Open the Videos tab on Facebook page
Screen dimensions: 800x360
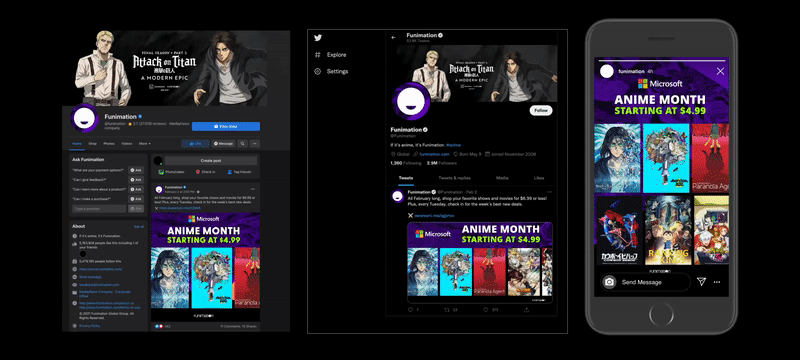pyautogui.click(x=127, y=144)
